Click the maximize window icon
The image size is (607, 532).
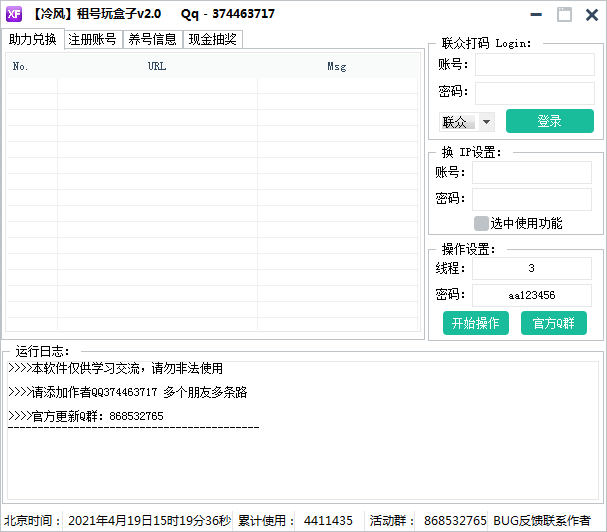(x=564, y=14)
